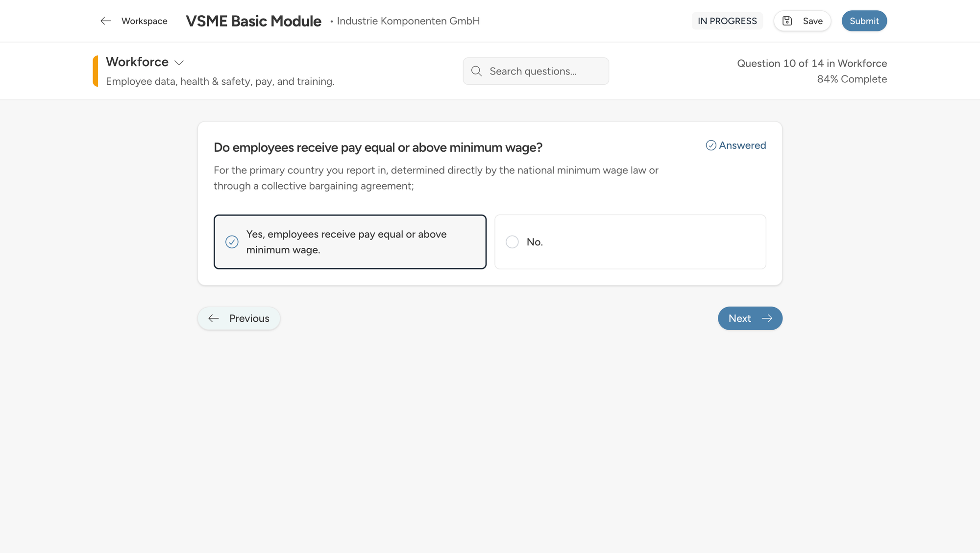
Task: Click the save disk icon
Action: pyautogui.click(x=787, y=21)
